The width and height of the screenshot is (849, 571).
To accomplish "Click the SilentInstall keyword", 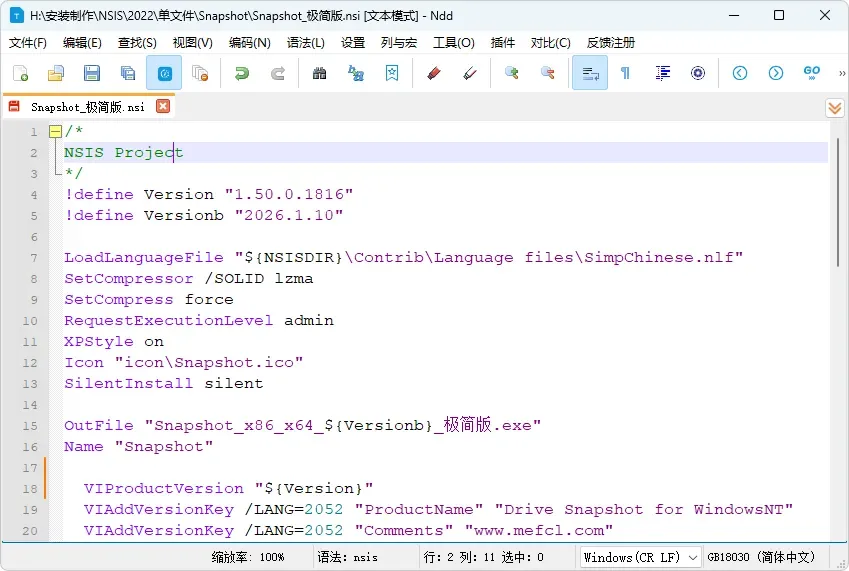I will [129, 384].
